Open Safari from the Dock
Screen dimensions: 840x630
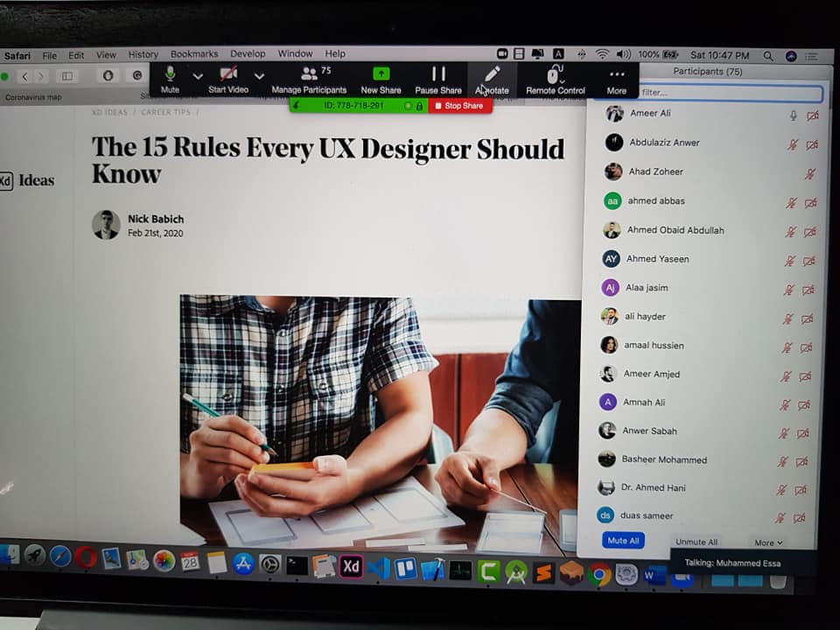tap(60, 556)
